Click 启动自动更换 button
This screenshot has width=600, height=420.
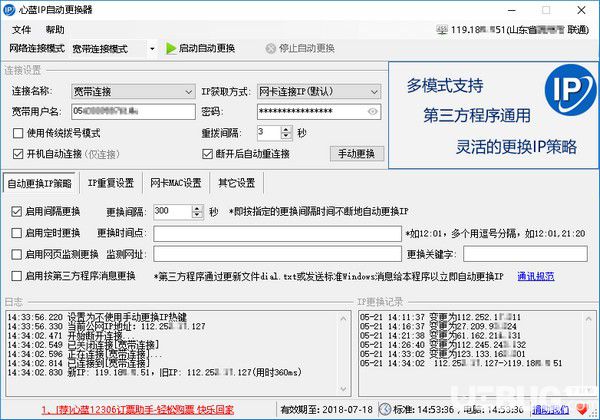tap(201, 49)
